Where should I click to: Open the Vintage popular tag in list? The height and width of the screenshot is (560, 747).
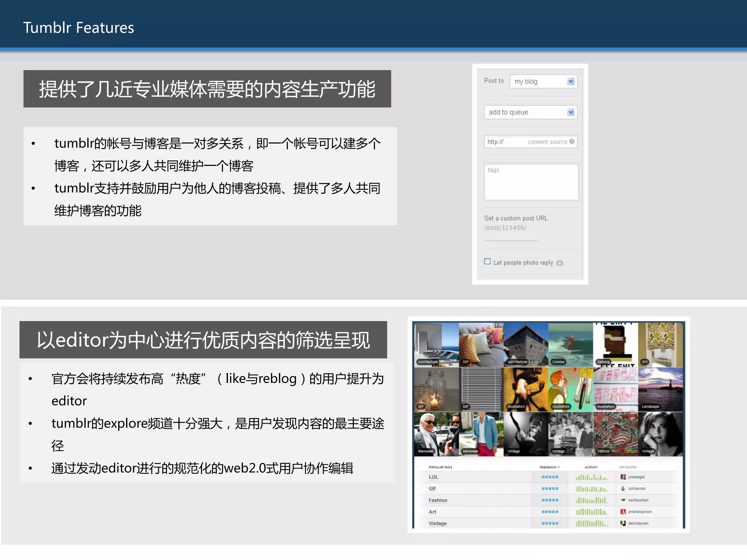pyautogui.click(x=438, y=523)
